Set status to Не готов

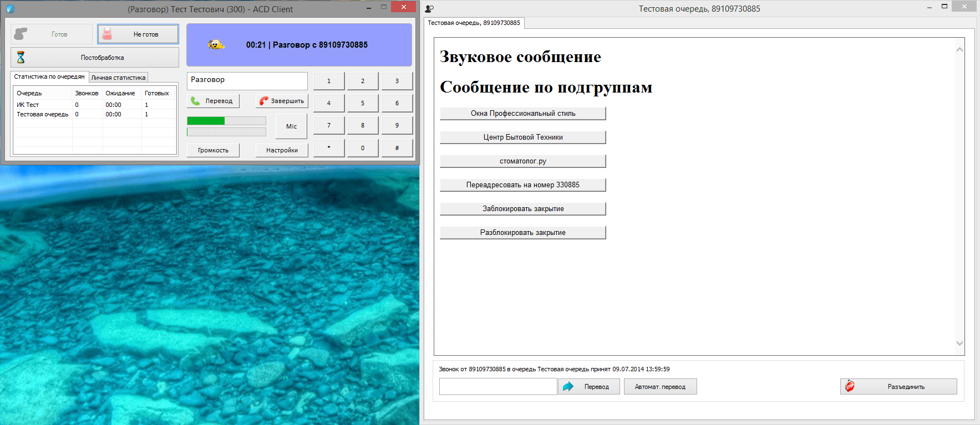tap(138, 34)
